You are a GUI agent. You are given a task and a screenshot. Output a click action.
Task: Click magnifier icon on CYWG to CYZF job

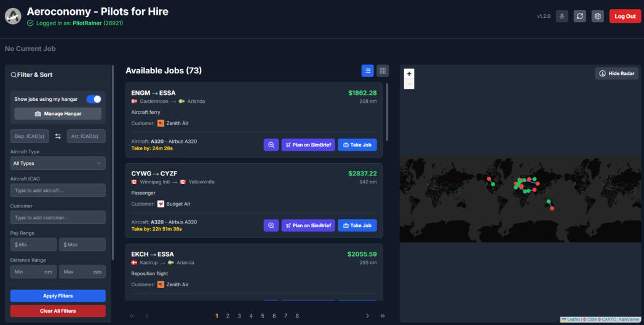click(x=271, y=225)
